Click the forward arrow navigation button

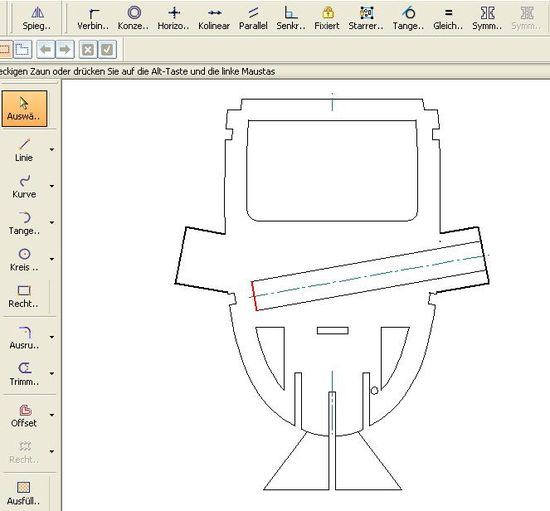coord(65,49)
